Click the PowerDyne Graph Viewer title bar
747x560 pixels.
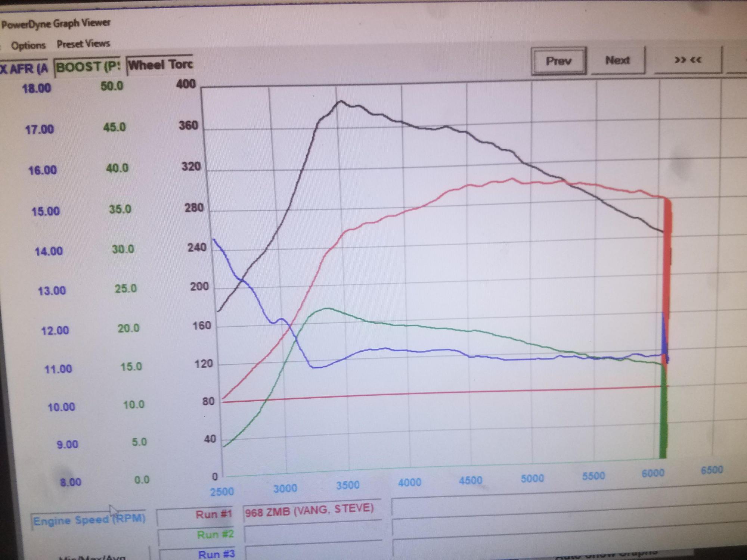pyautogui.click(x=56, y=24)
